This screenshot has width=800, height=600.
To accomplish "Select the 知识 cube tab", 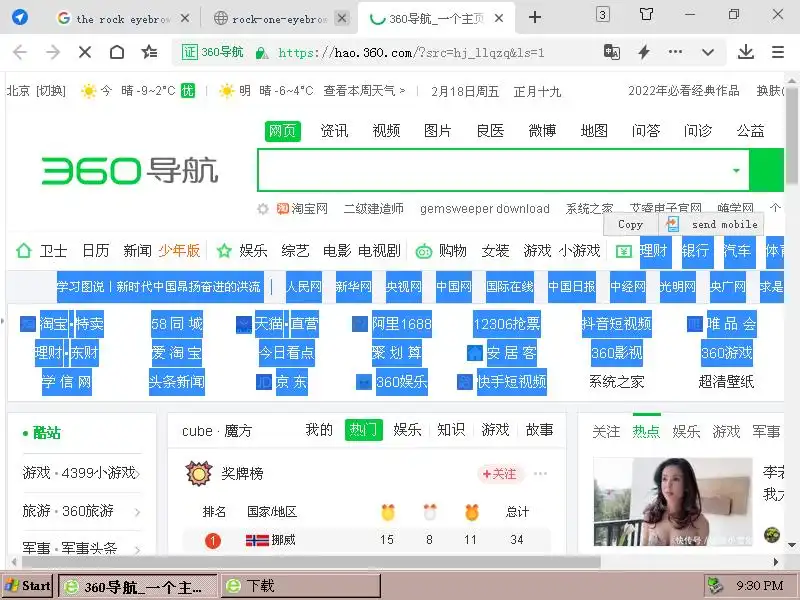I will [451, 430].
